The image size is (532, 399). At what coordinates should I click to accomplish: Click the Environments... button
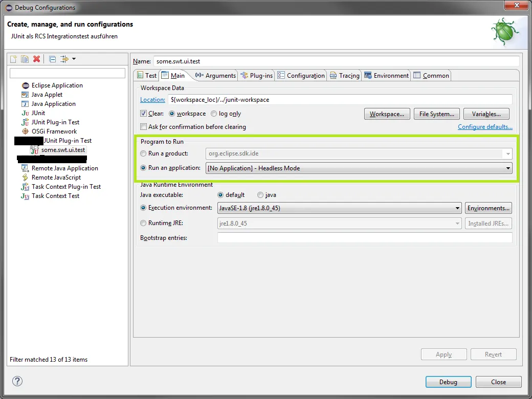click(488, 208)
